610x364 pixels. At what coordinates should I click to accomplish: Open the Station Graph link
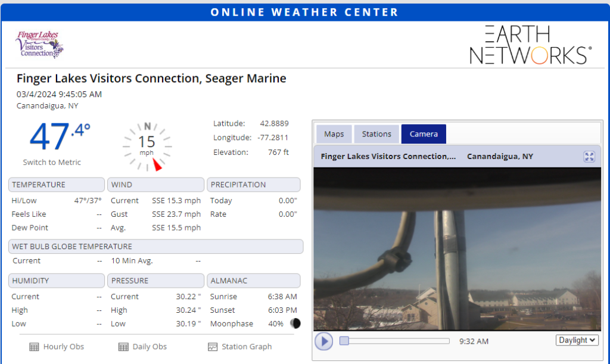pos(247,347)
